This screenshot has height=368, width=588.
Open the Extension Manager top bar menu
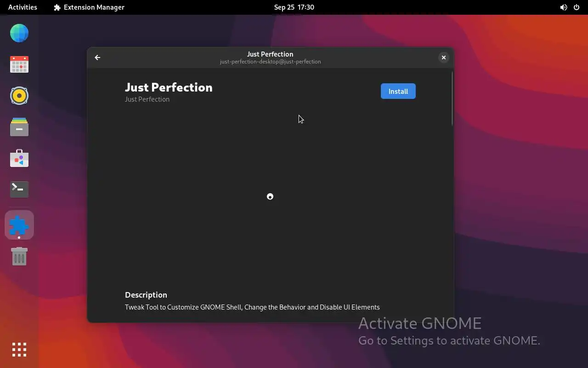[89, 7]
